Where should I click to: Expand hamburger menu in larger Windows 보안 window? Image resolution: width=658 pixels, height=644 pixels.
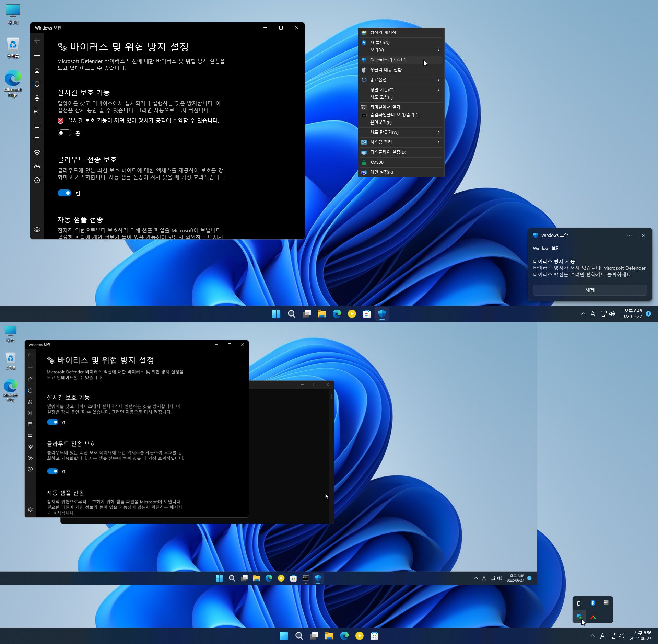(37, 54)
